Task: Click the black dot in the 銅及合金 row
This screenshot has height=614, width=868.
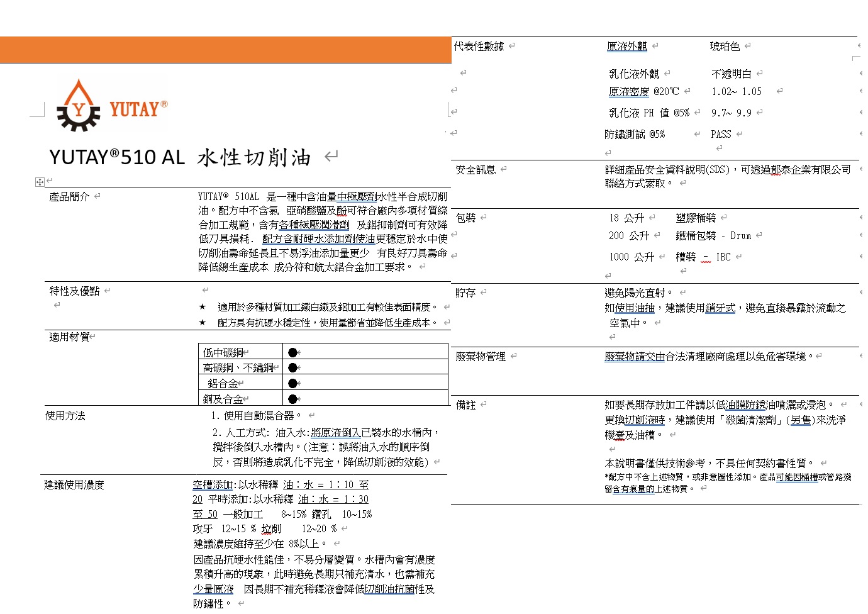Action: 292,399
